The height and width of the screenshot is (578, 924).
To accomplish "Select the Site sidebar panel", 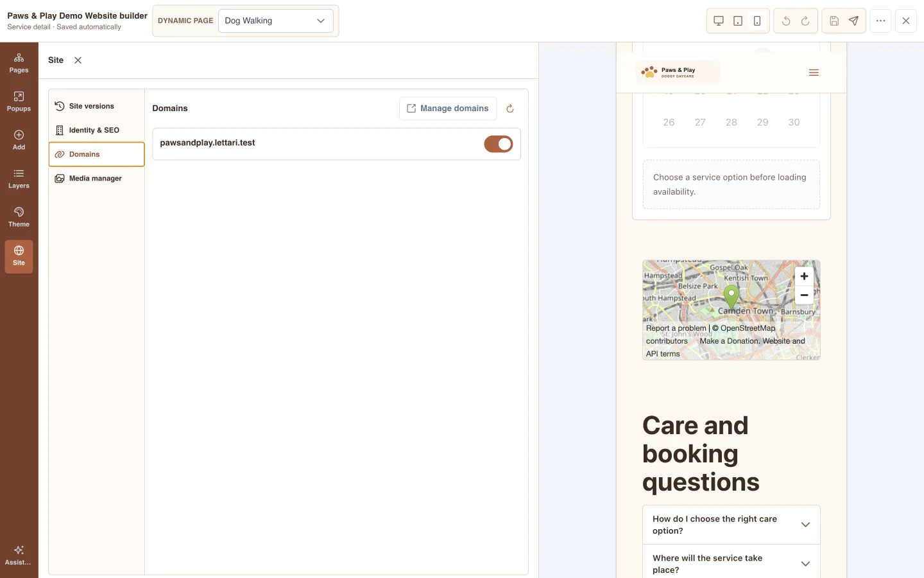I will pos(19,256).
